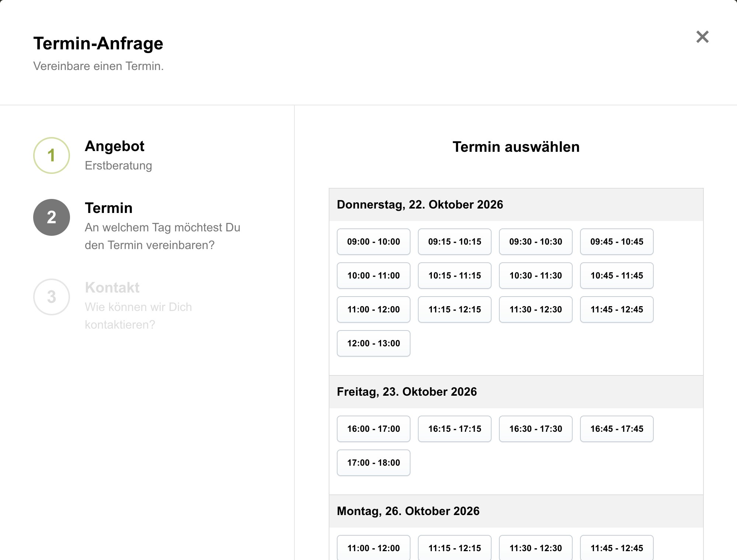Viewport: 737px width, 560px height.
Task: Choose 11:45 - 12:45 on Donnerstag 22. Oktober
Action: [x=617, y=309]
